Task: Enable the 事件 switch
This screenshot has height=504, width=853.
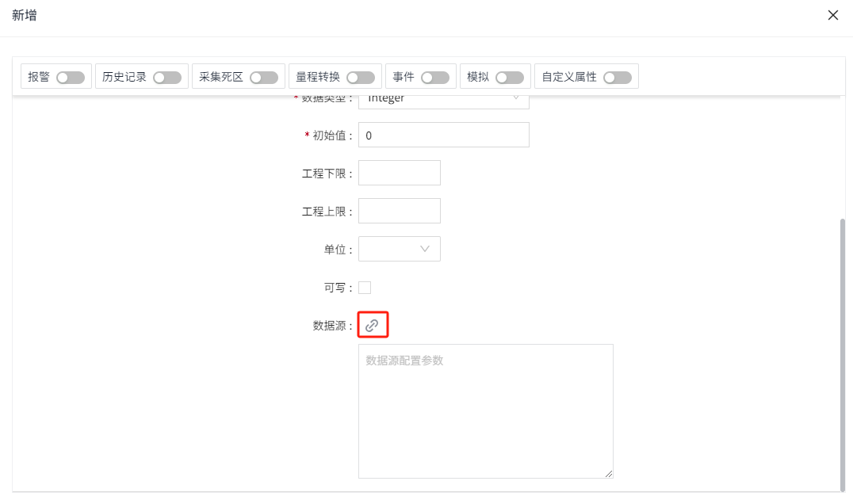Action: [435, 78]
